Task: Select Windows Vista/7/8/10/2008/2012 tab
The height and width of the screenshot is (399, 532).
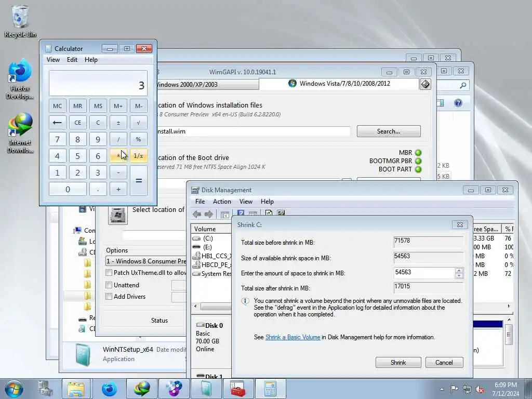Action: pos(339,84)
